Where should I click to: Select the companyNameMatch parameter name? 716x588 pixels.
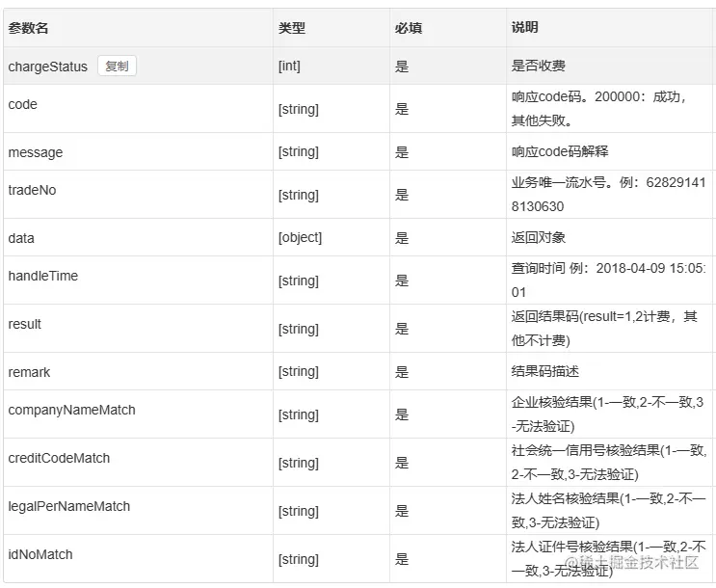[71, 410]
